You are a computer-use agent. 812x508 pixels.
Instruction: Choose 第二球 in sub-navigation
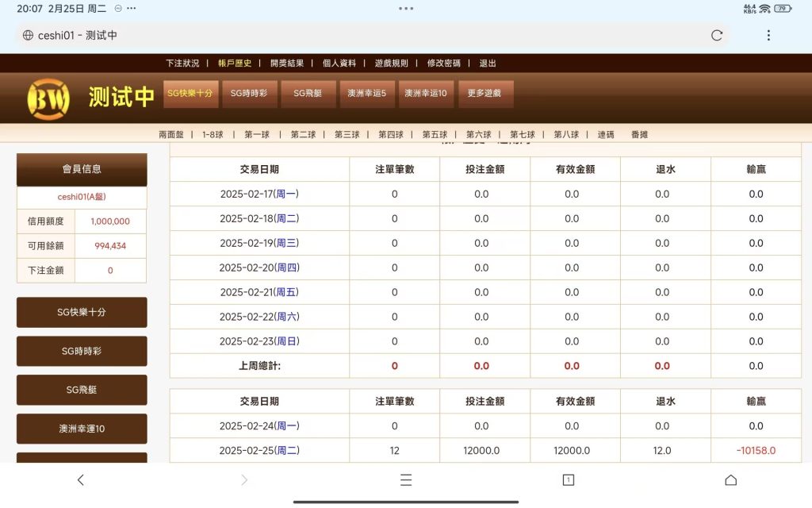303,135
